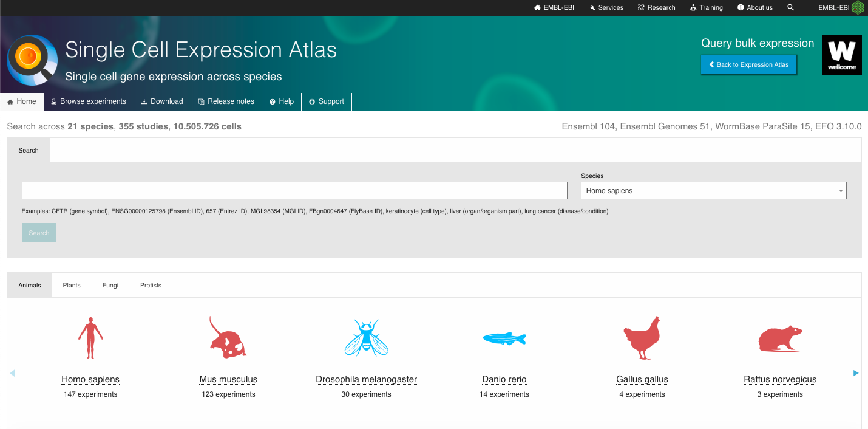Click the Single Cell Expression Atlas logo
Viewport: 868px width, 429px height.
(x=32, y=60)
